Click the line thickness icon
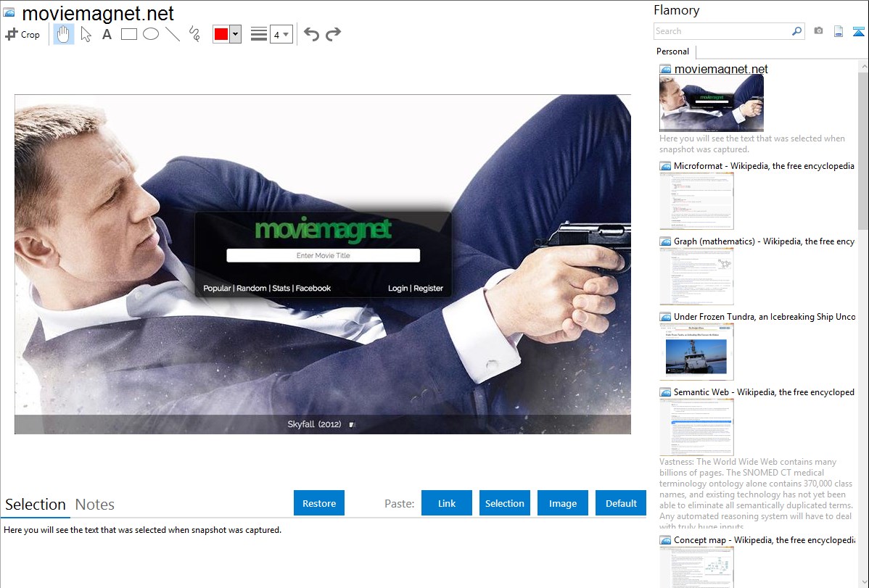869x588 pixels. pos(259,34)
